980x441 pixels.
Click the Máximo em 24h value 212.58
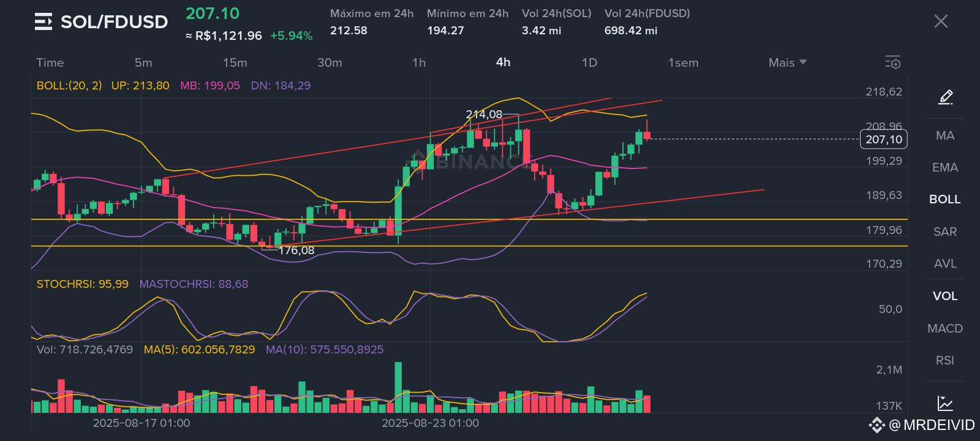tap(349, 31)
